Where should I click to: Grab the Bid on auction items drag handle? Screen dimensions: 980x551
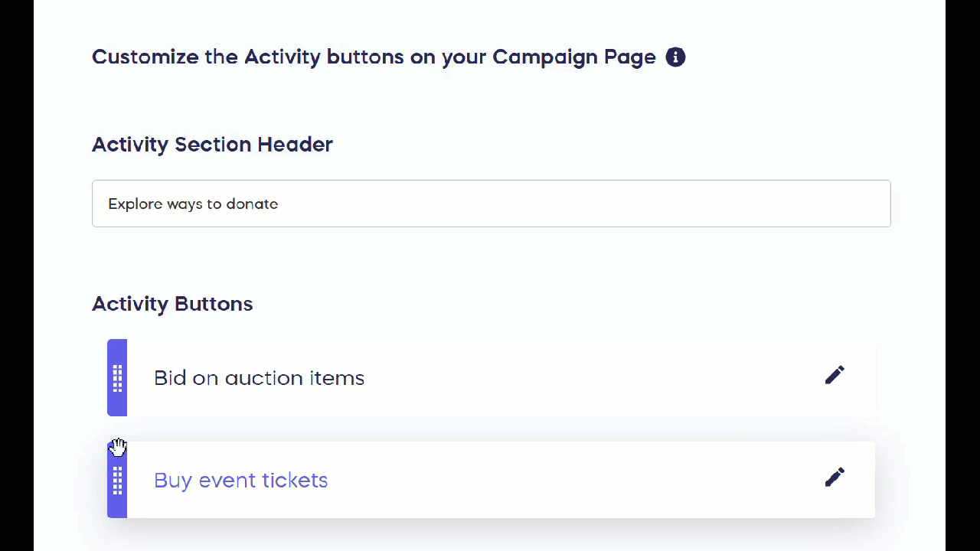point(117,378)
